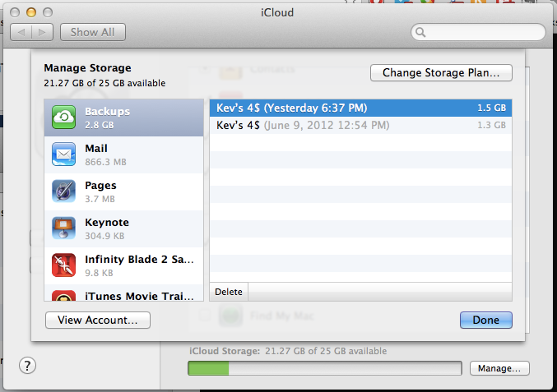Click the iTunes Movie Trailers icon
Viewport: 557px width, 392px height.
63,296
